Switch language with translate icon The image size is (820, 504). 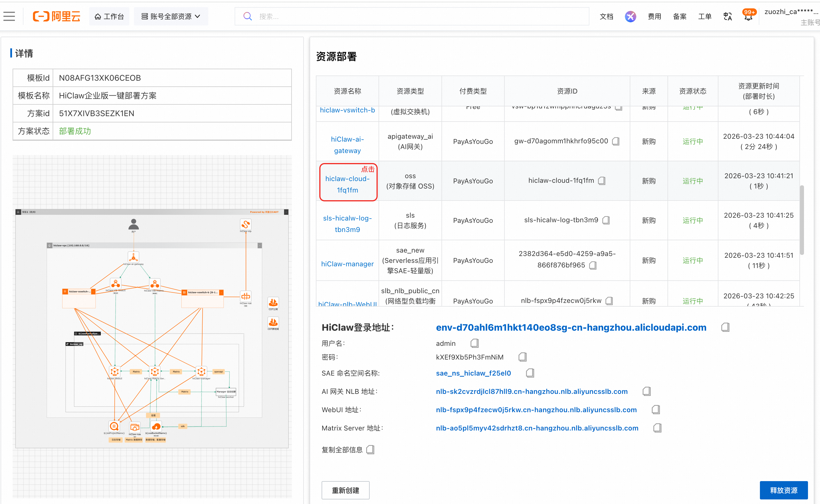728,16
